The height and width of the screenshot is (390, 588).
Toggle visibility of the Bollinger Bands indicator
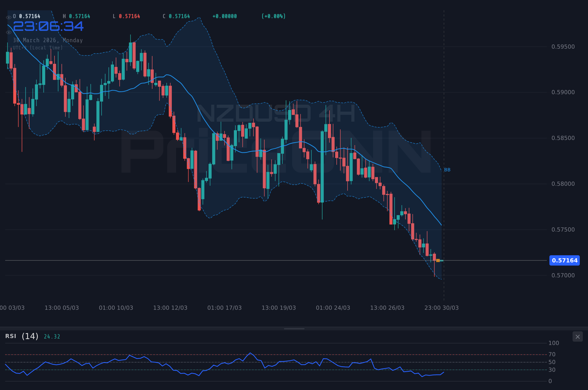[8, 32]
